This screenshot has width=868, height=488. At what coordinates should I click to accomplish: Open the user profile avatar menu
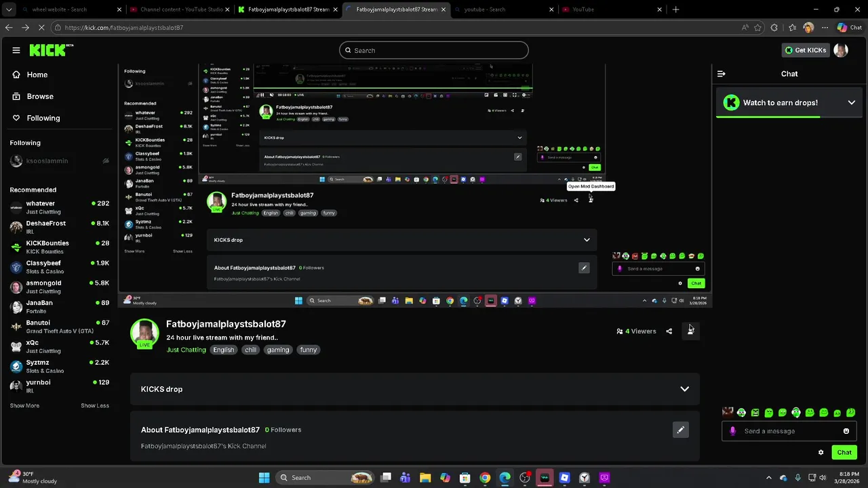[x=841, y=50]
